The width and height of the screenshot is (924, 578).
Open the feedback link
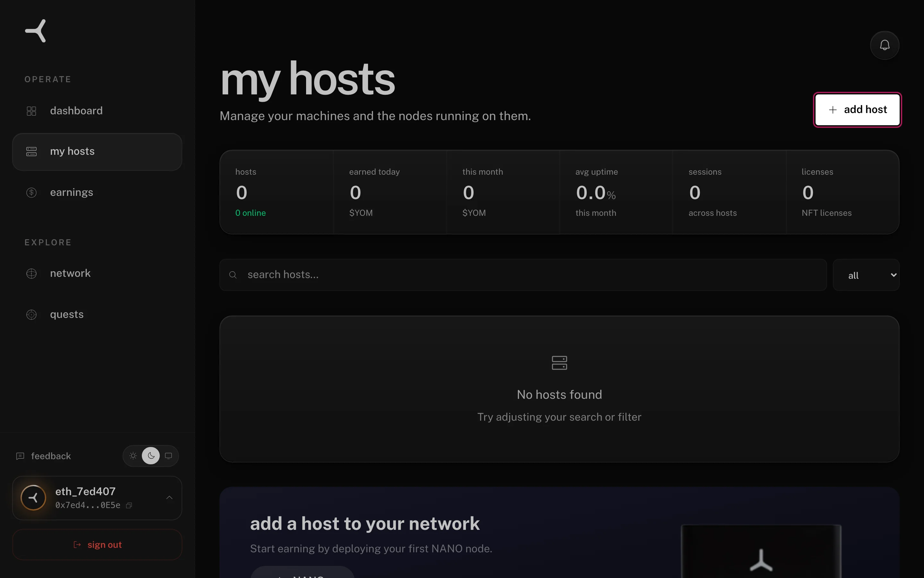tap(44, 456)
